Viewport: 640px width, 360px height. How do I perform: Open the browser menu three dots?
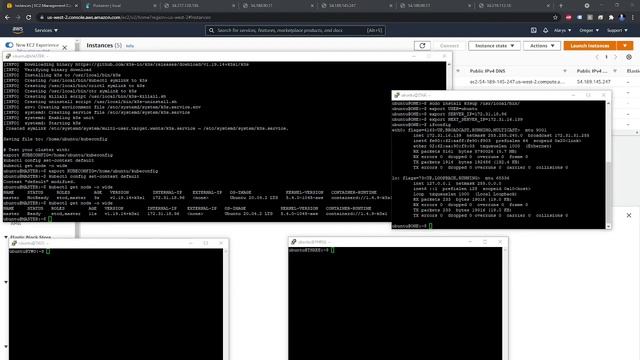[x=633, y=18]
